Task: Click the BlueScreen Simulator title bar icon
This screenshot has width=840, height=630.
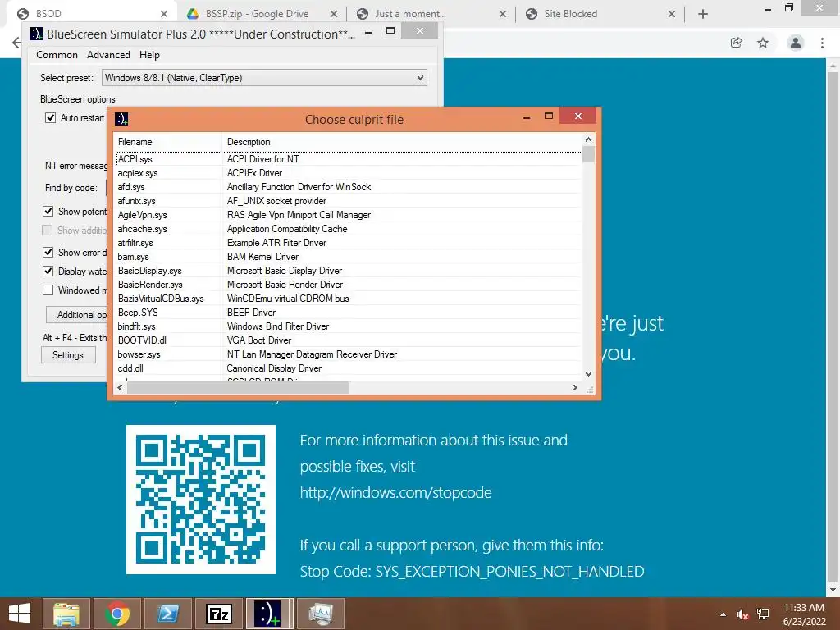Action: point(36,34)
